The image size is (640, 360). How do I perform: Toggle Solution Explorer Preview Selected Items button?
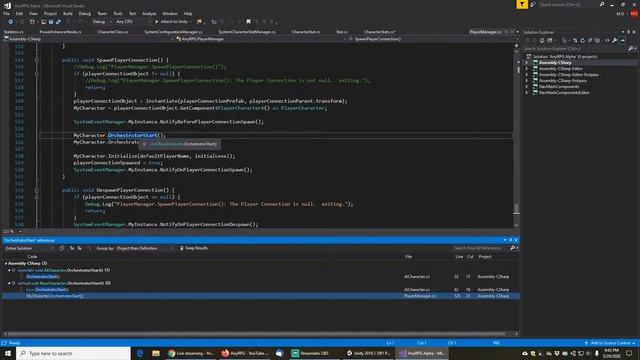[622, 40]
